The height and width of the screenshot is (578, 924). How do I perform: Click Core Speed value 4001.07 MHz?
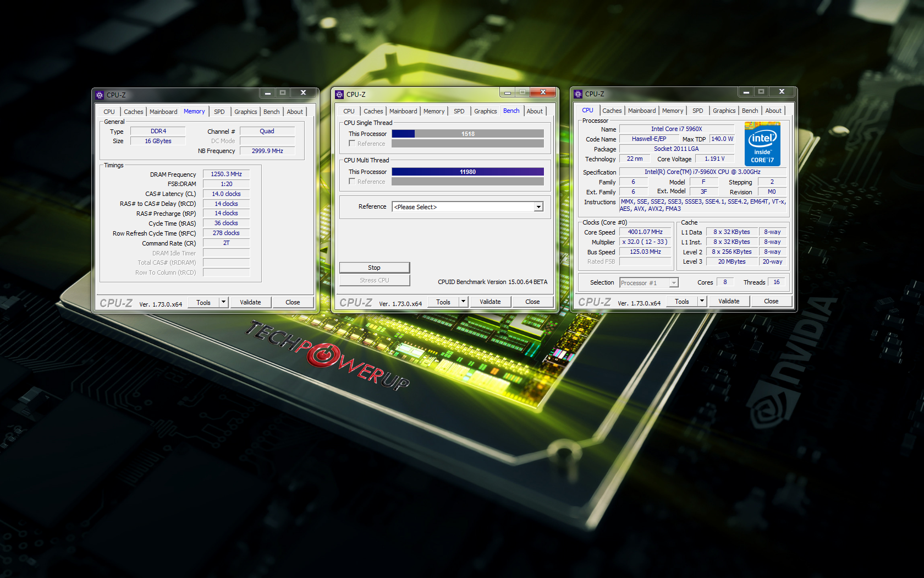(x=646, y=232)
